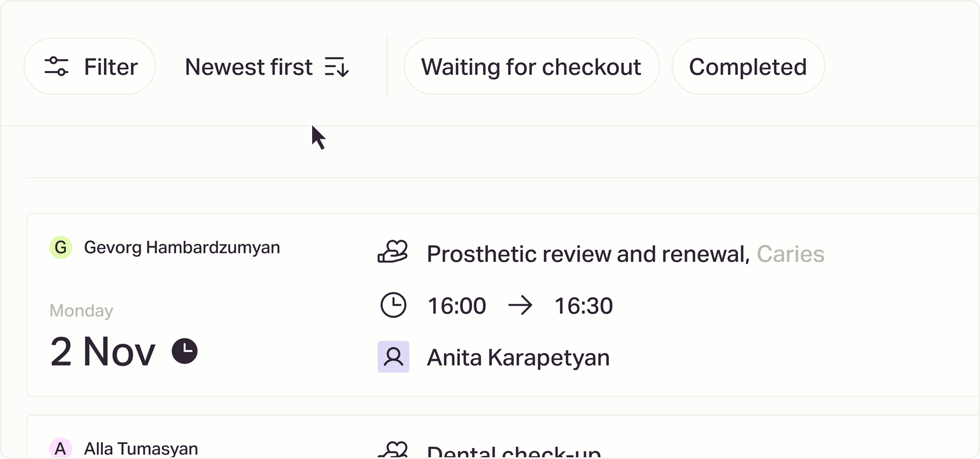Click the 16:00 start time
The width and height of the screenshot is (980, 459).
click(x=456, y=306)
